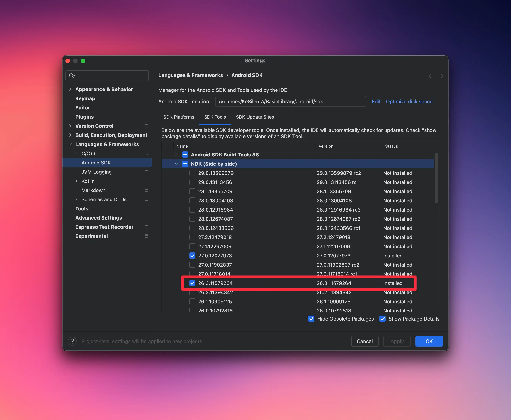Click the OK button

tap(429, 341)
